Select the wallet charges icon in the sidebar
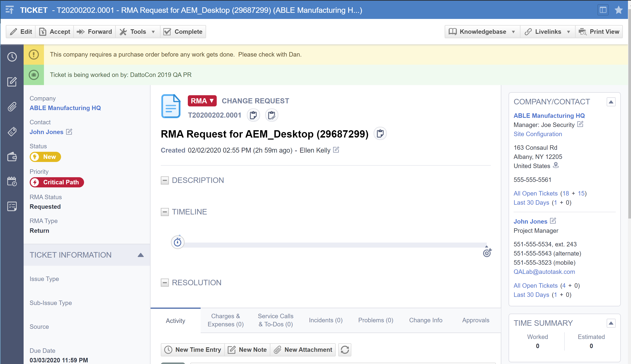631x364 pixels. [x=12, y=157]
